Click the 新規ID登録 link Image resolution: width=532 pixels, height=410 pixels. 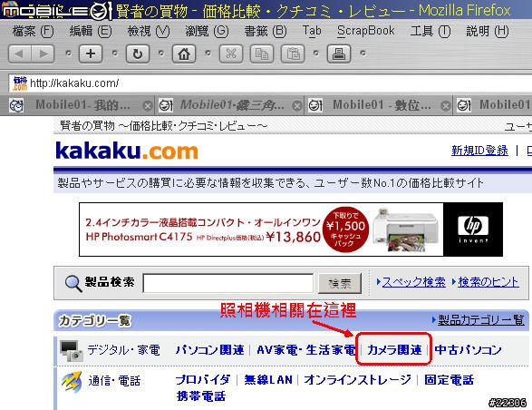pyautogui.click(x=479, y=151)
